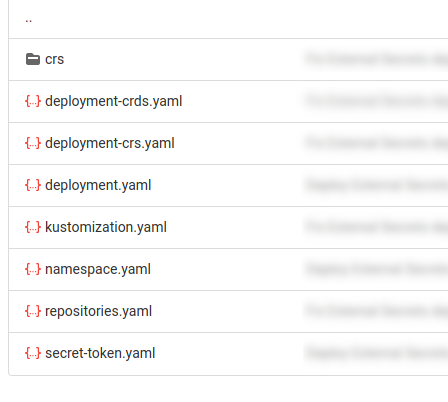Click the deployment-crs.yaml file icon
Viewport: 448px width, 402px height.
coord(33,143)
